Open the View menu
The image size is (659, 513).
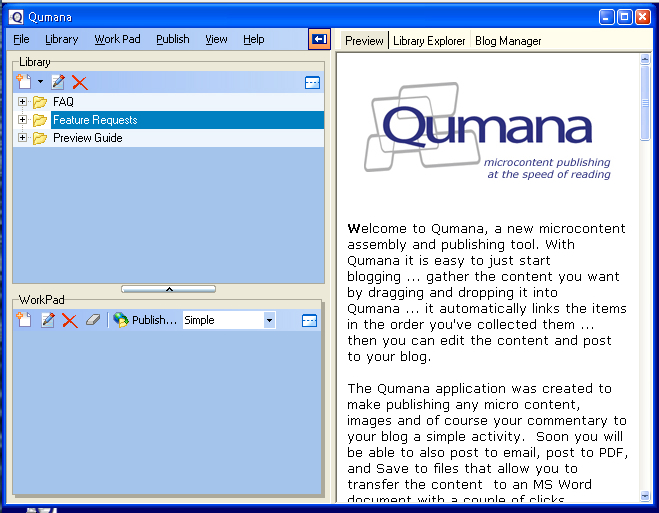(x=216, y=39)
